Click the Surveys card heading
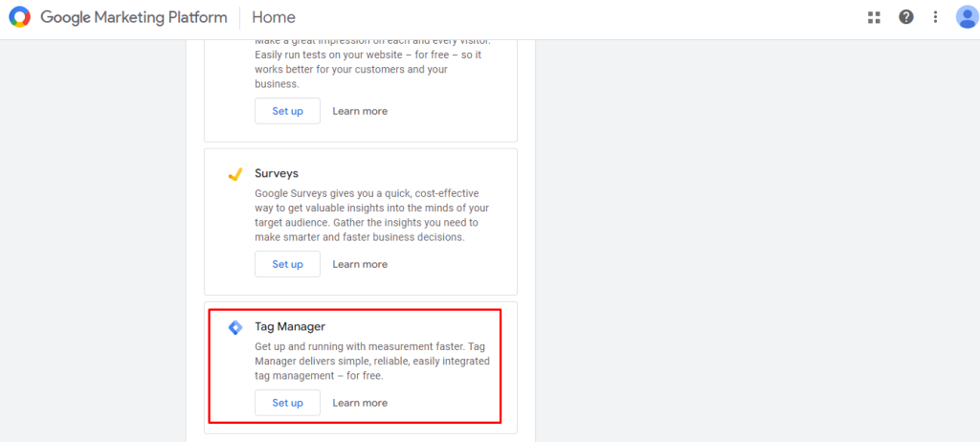 277,173
